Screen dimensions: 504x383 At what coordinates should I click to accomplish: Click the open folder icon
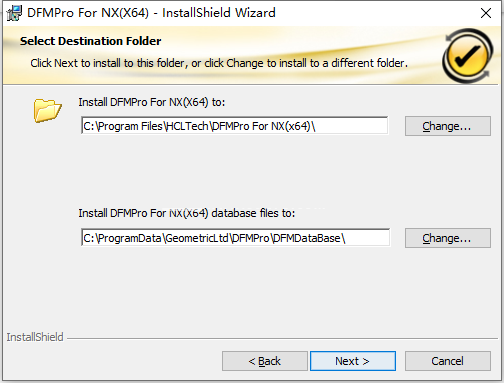pyautogui.click(x=47, y=110)
